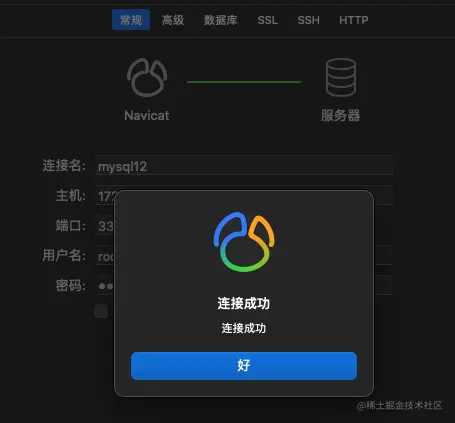Switch to the 常规 tab
The image size is (455, 423).
[131, 20]
